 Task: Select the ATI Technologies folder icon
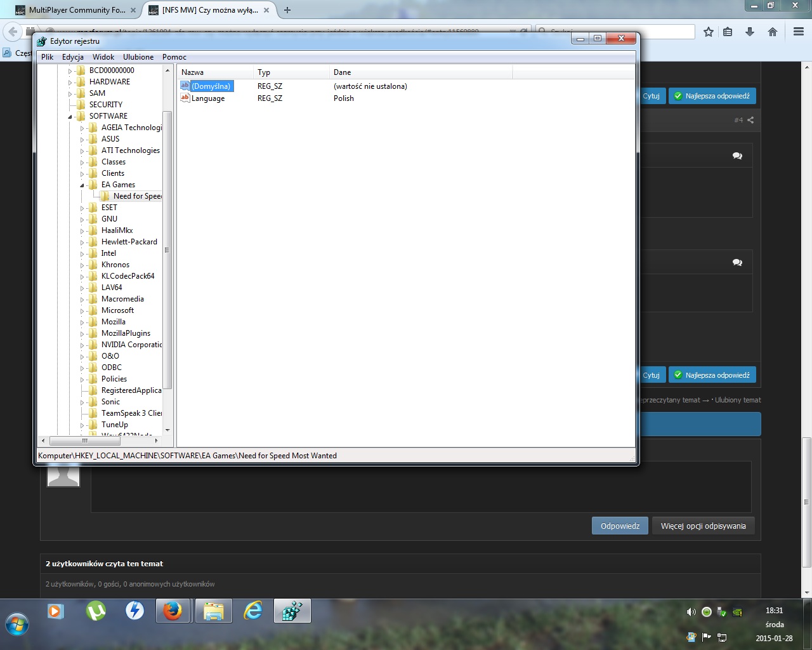coord(93,150)
